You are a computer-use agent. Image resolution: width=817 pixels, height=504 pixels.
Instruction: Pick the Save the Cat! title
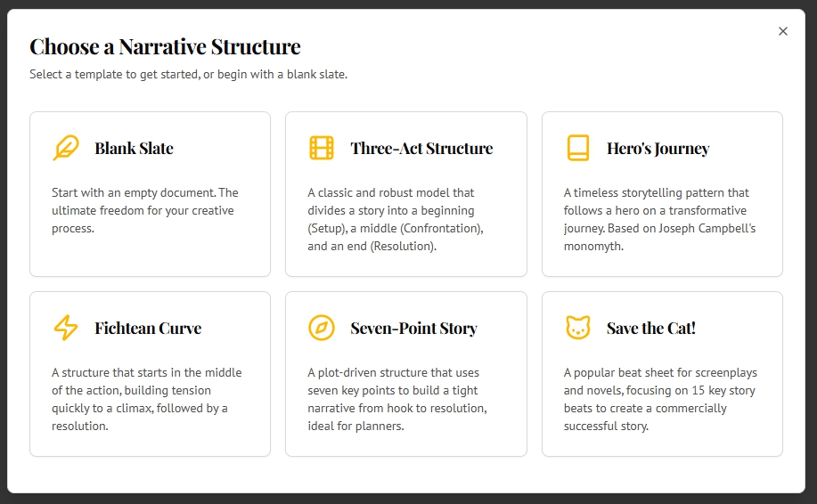pos(650,329)
